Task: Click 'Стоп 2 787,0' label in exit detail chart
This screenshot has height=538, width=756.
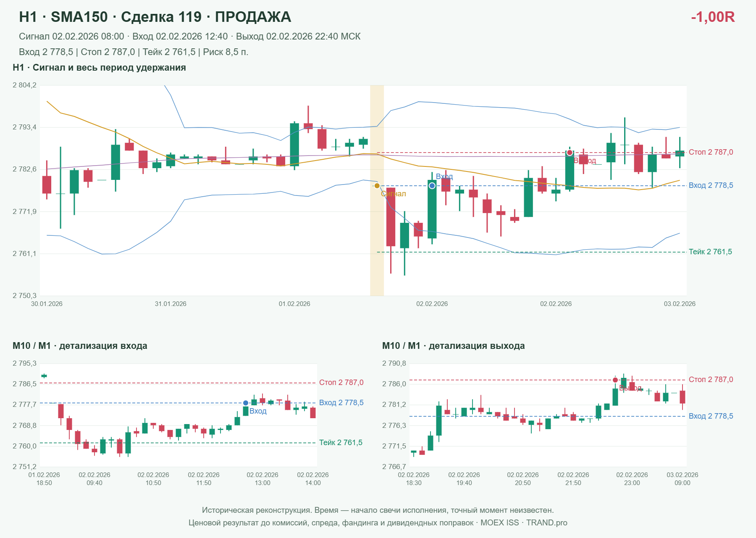Action: (x=711, y=380)
